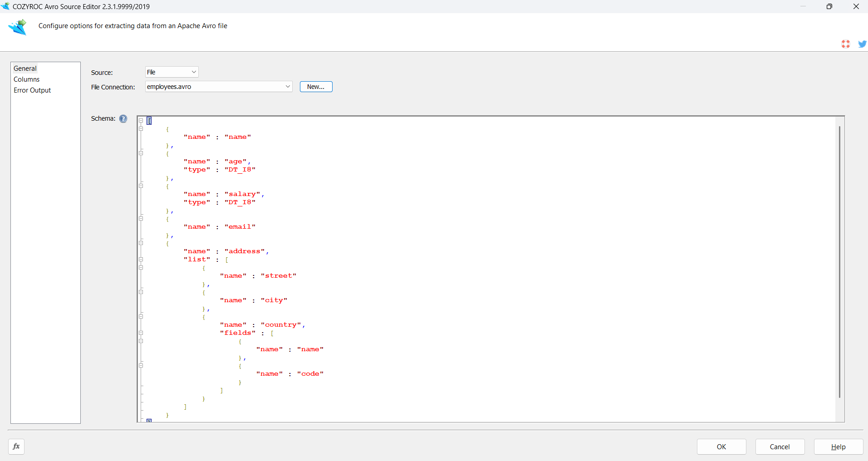Image resolution: width=868 pixels, height=461 pixels.
Task: Click the COZYROC logo in the header
Action: pos(18,27)
